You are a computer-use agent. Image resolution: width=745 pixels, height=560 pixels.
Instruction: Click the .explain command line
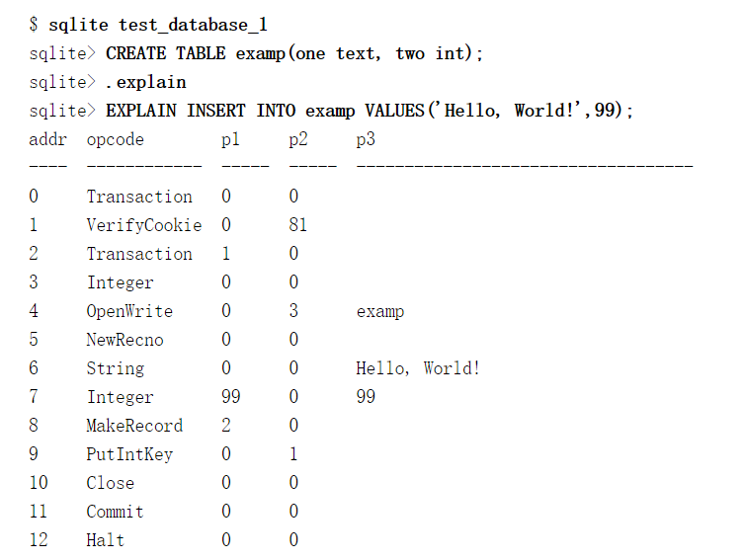(x=146, y=81)
